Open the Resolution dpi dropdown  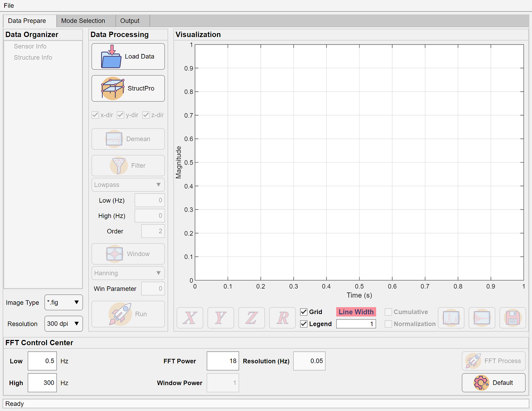(x=63, y=324)
